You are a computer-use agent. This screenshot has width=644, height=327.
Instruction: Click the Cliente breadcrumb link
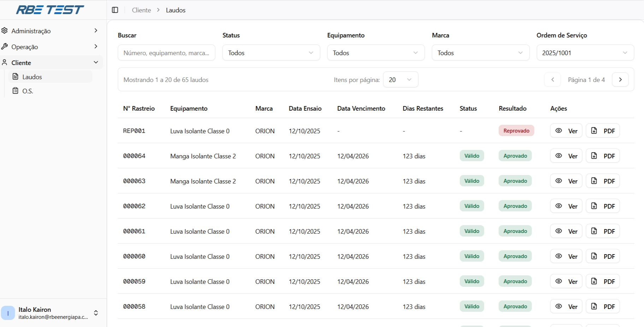pyautogui.click(x=141, y=10)
